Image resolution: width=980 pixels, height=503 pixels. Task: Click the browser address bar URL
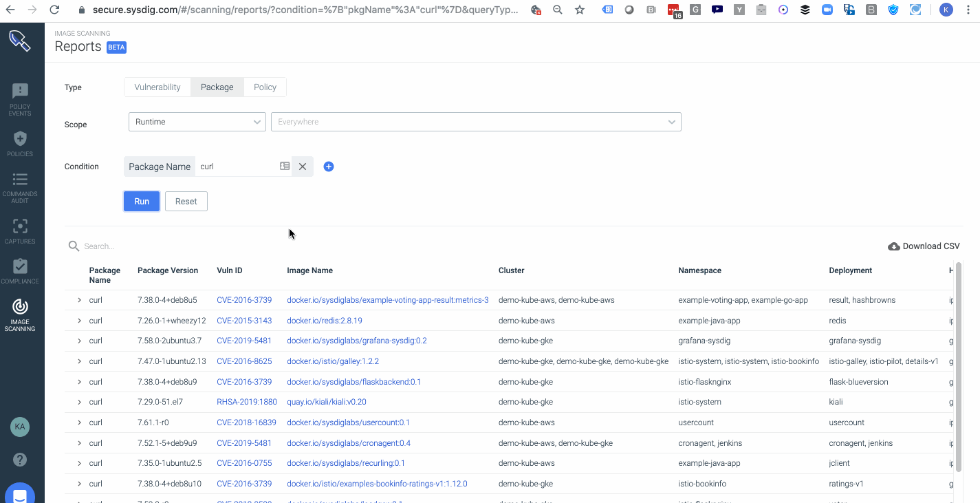click(305, 10)
